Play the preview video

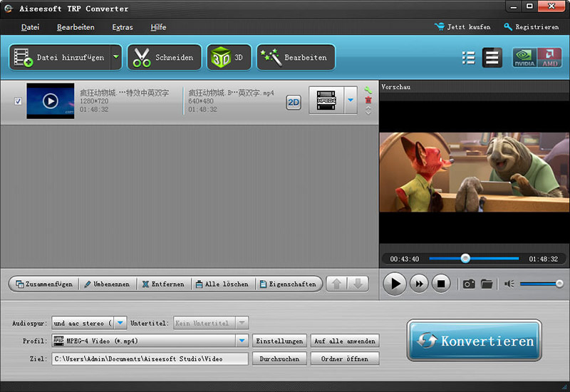click(x=395, y=284)
